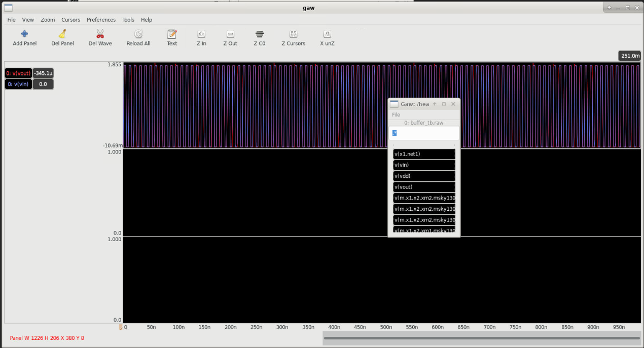Screen dimensions: 644x348
Task: Click the filter input field in signal list
Action: coord(424,133)
